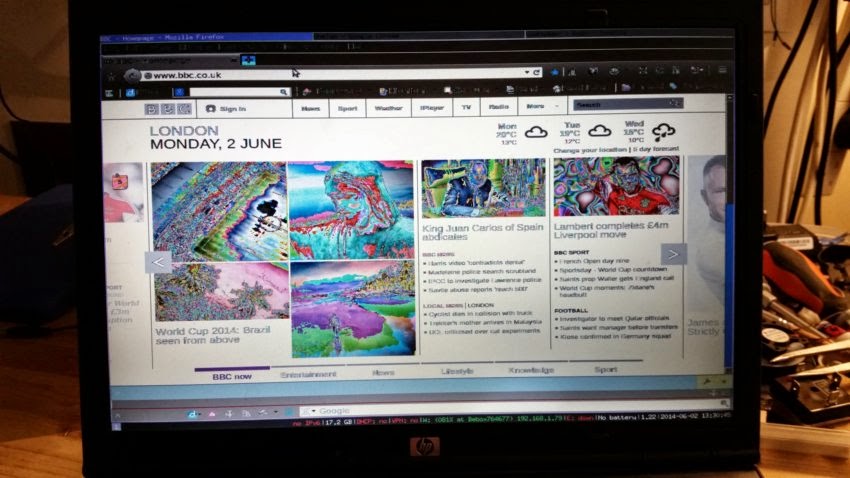Viewport: 850px width, 478px height.
Task: Open Sport in the BBC nav bar
Action: click(347, 108)
